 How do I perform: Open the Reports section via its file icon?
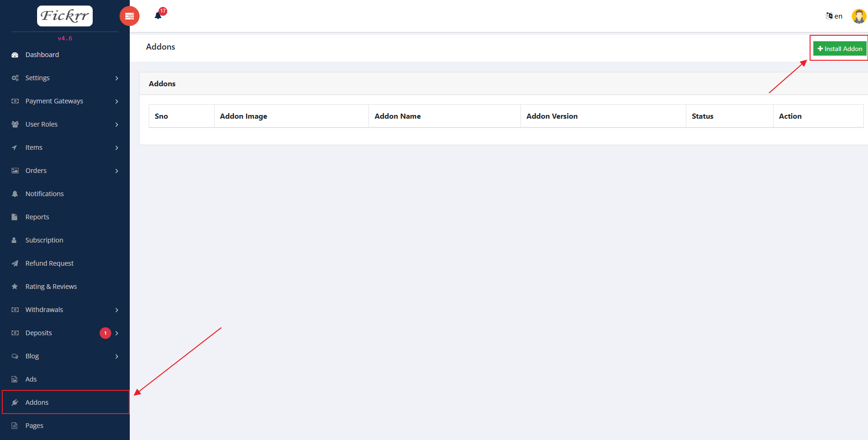[x=14, y=217]
